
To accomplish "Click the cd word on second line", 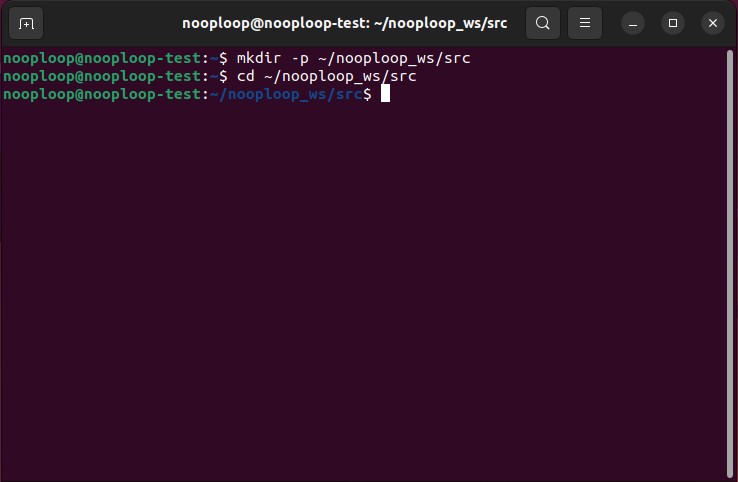I will 245,76.
